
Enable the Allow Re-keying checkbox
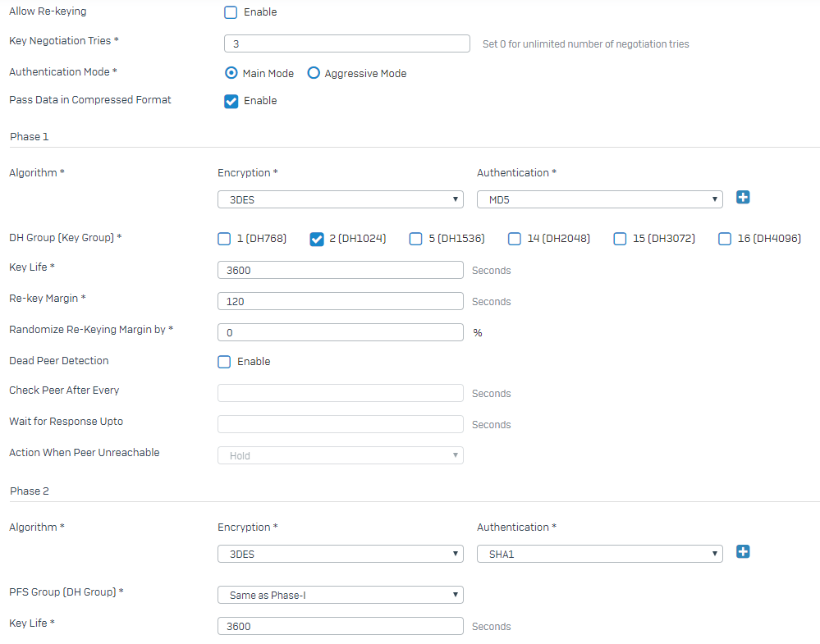click(231, 12)
